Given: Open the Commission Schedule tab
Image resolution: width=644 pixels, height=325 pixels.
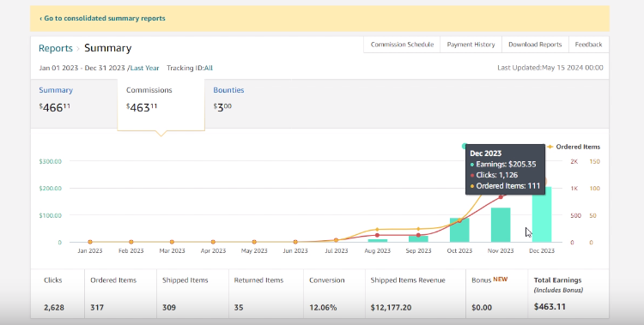Looking at the screenshot, I should coord(402,45).
